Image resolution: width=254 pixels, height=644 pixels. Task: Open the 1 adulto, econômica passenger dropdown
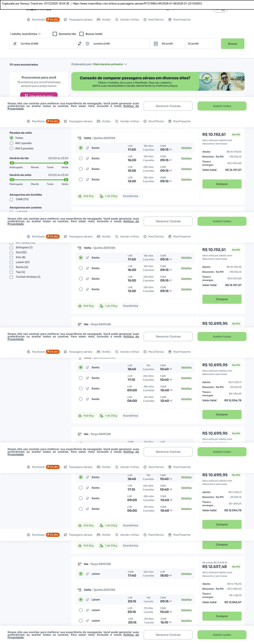tap(25, 34)
